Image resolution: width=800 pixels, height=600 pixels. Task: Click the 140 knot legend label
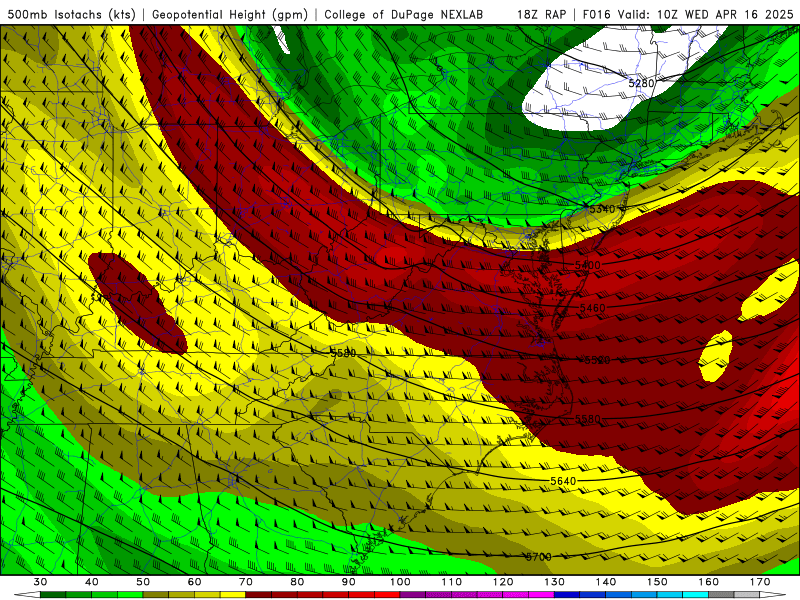coord(606,582)
